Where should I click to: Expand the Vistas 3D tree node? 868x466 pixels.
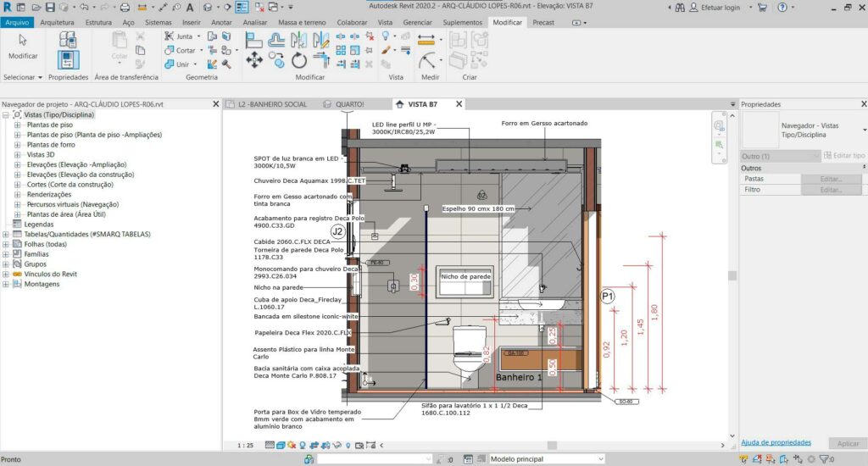17,155
